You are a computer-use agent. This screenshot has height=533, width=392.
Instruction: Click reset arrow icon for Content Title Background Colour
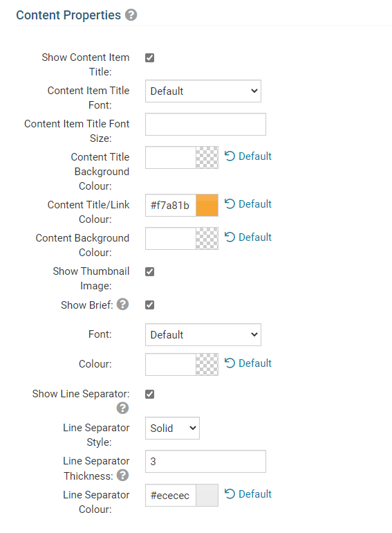pos(230,156)
